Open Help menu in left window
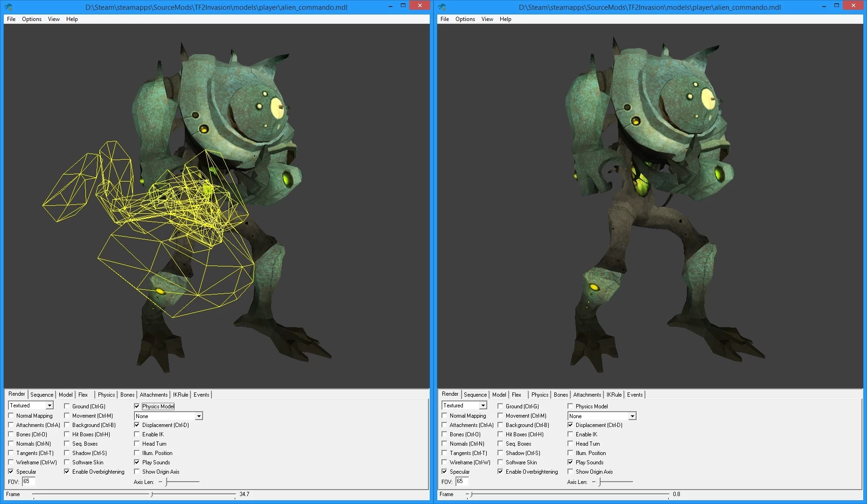867x504 pixels. point(72,19)
